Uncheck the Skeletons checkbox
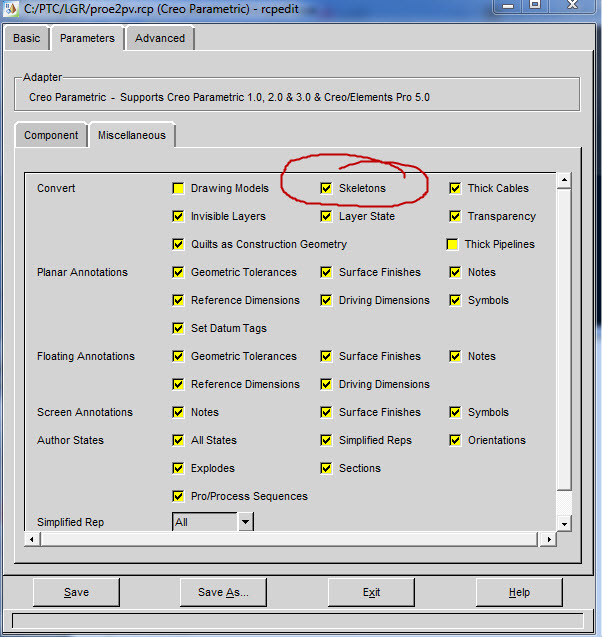 (326, 188)
